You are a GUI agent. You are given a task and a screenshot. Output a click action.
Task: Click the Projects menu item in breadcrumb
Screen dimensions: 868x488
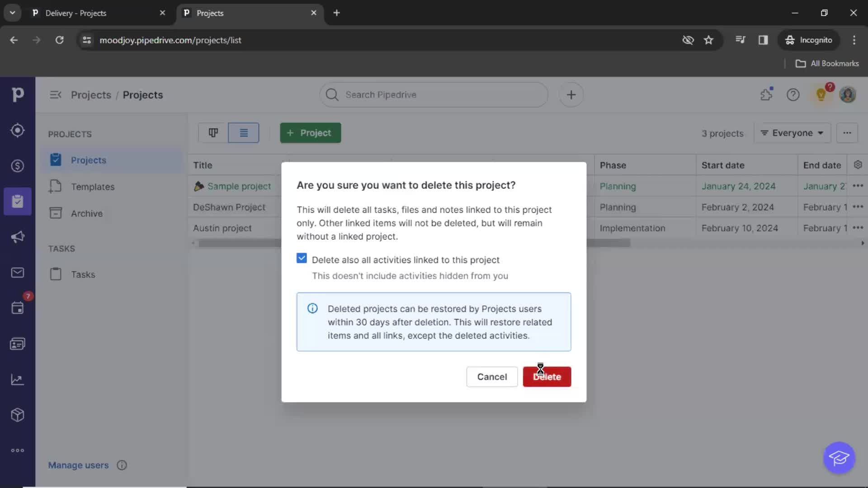(x=90, y=95)
